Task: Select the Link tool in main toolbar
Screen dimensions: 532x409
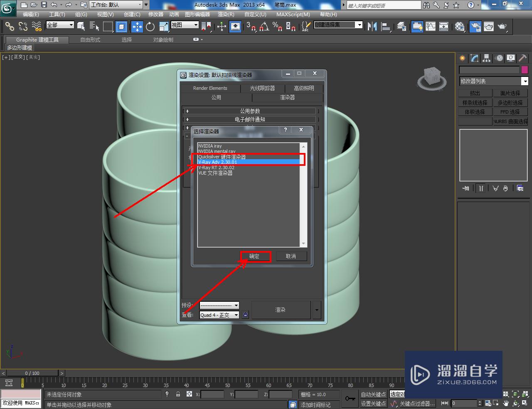Action: [x=10, y=27]
